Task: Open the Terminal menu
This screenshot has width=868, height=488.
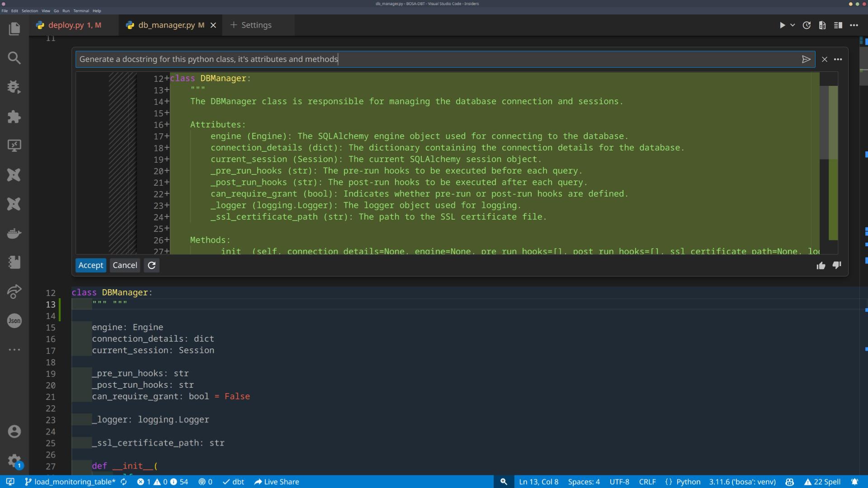Action: click(81, 11)
